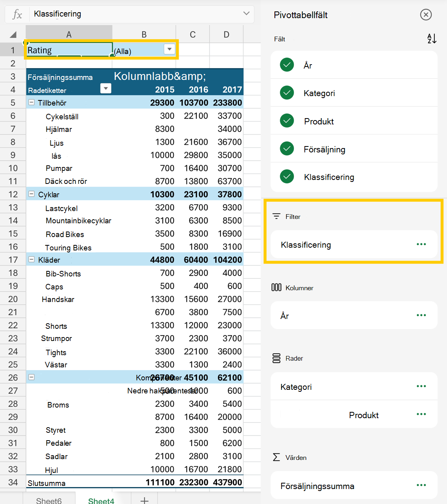Click the 2015 column label
447x504 pixels.
point(165,89)
